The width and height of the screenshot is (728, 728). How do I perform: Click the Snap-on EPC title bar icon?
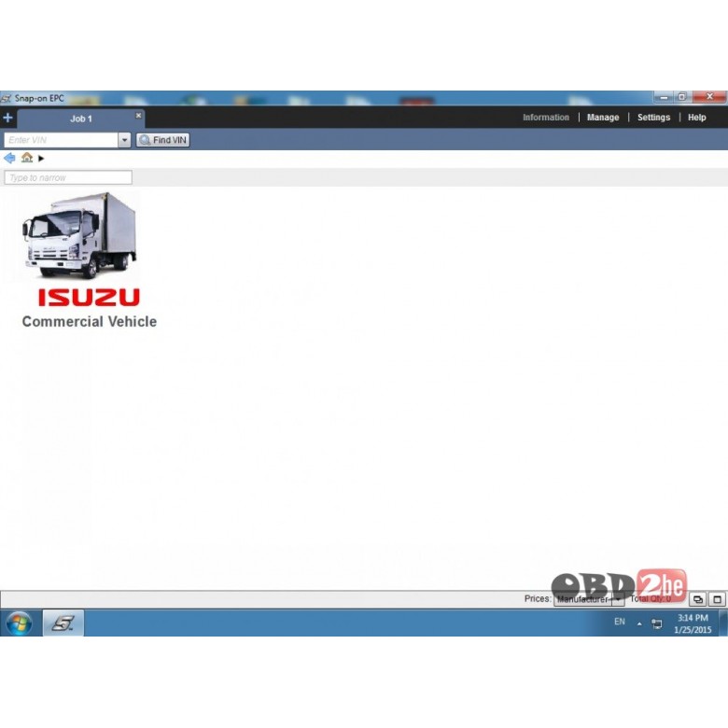6,98
